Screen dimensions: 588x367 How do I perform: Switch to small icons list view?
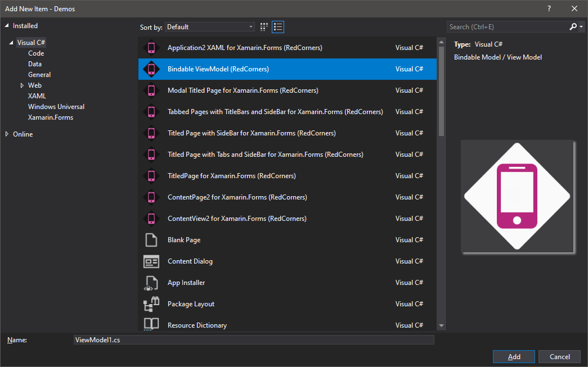[x=278, y=27]
